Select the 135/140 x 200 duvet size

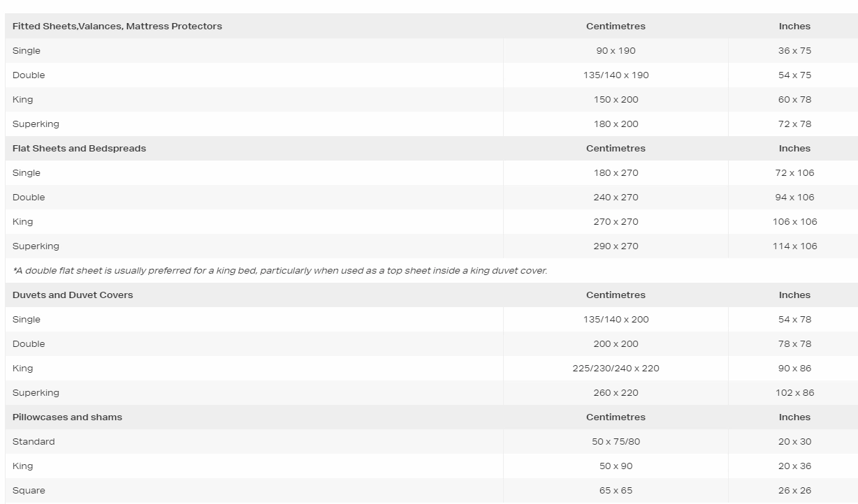[616, 319]
